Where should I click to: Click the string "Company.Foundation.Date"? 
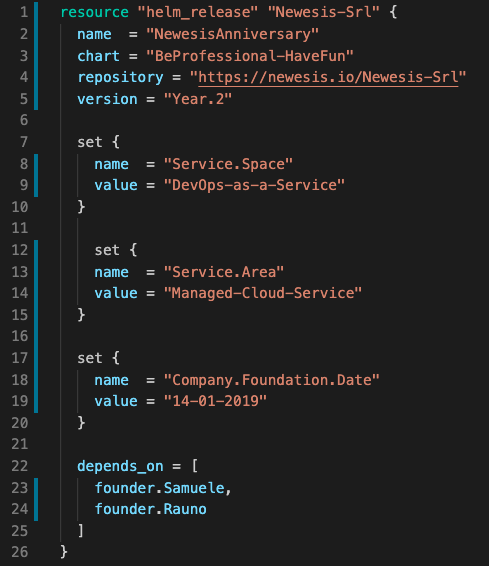271,380
